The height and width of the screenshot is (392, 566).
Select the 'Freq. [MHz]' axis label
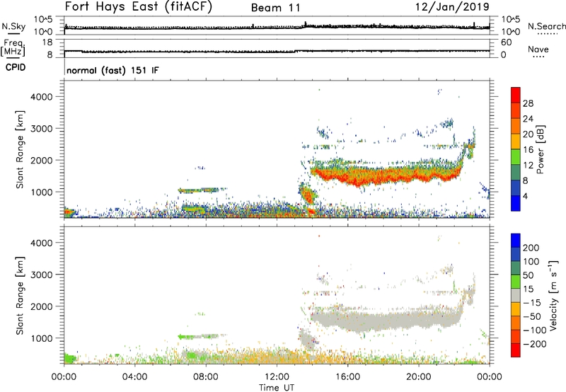point(13,47)
